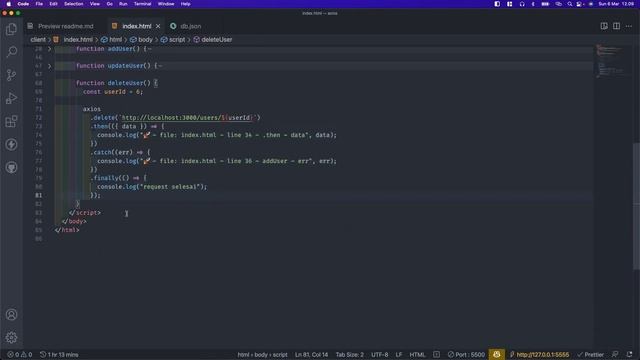
Task: Open macOS Spotlight search icon
Action: (570, 4)
